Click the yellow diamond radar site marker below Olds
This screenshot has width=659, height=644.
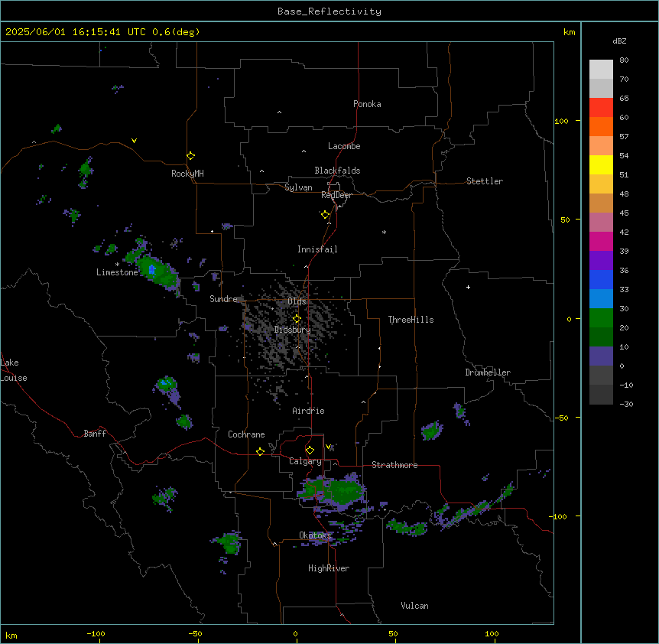click(x=297, y=319)
